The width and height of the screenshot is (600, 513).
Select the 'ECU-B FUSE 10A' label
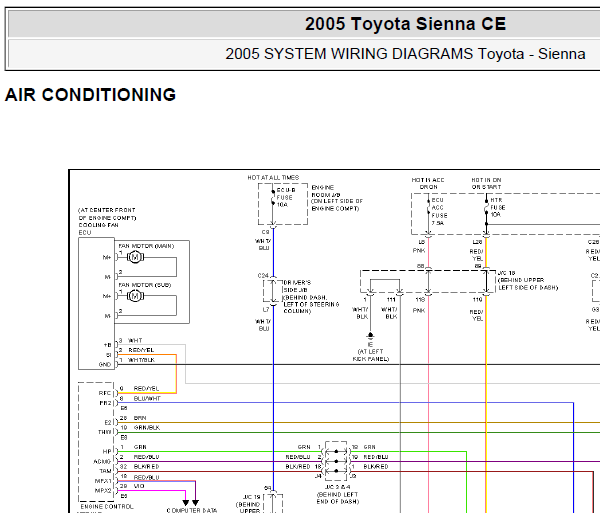(x=285, y=197)
